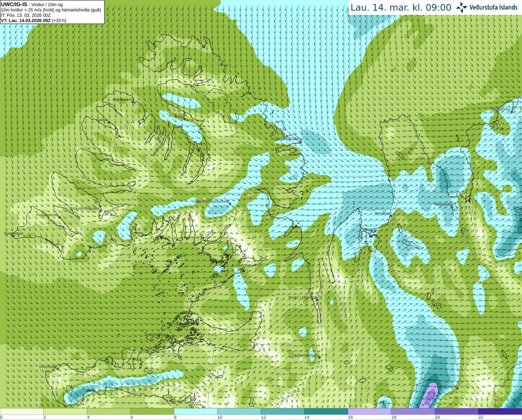
Task: Click the legend tick label '12'
Action: tap(263, 417)
